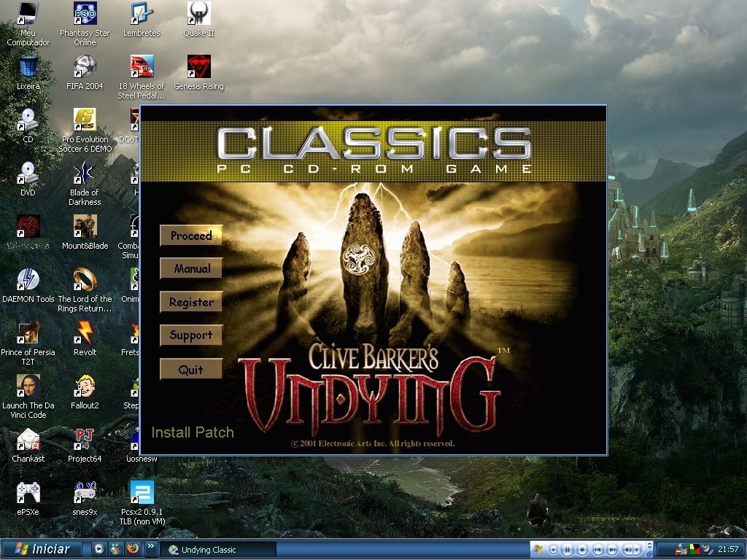Screen dimensions: 747x560
Task: Skip to previous track in taskbar player
Action: (x=598, y=550)
